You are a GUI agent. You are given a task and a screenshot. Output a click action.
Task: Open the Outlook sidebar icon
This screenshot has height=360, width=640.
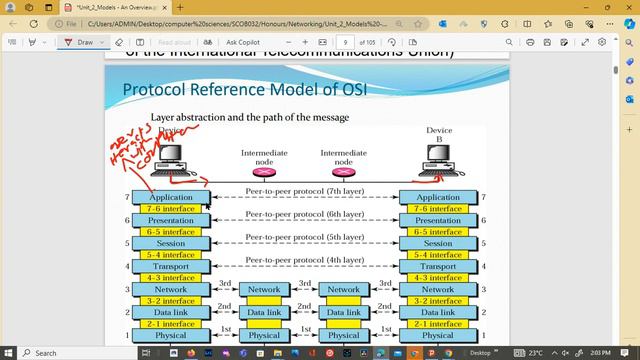[629, 99]
